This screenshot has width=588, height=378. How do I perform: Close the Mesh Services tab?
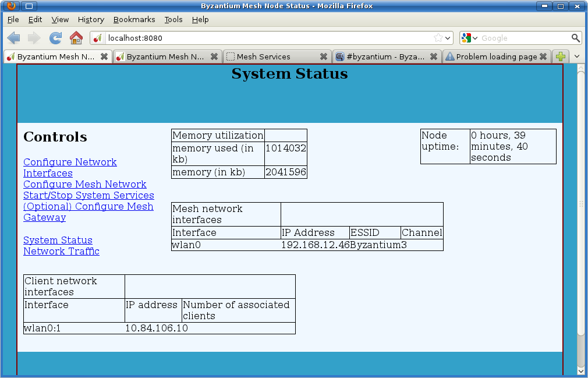coord(324,56)
